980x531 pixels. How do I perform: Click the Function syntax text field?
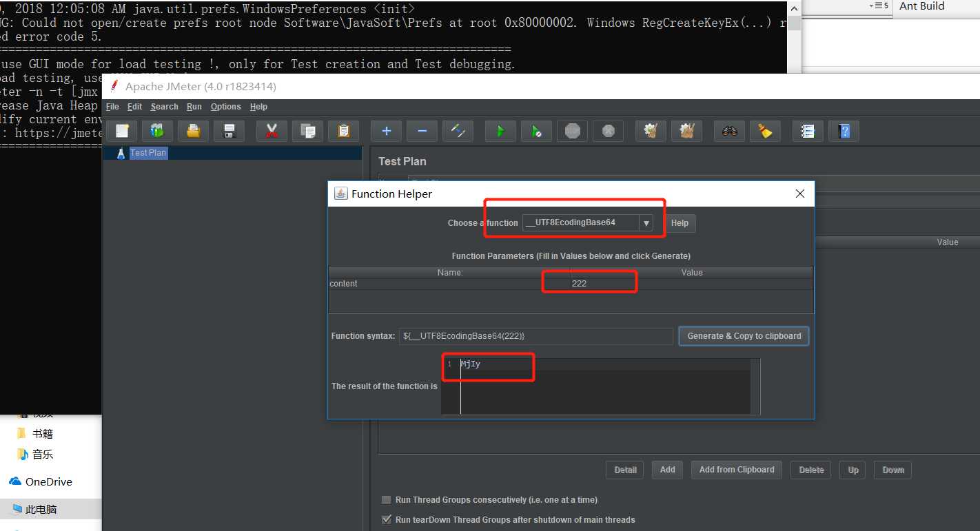click(x=535, y=336)
